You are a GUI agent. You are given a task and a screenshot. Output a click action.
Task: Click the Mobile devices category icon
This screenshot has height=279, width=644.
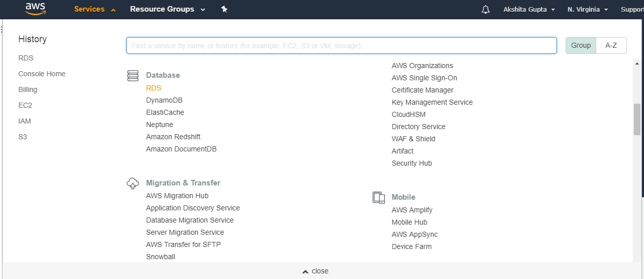[378, 198]
